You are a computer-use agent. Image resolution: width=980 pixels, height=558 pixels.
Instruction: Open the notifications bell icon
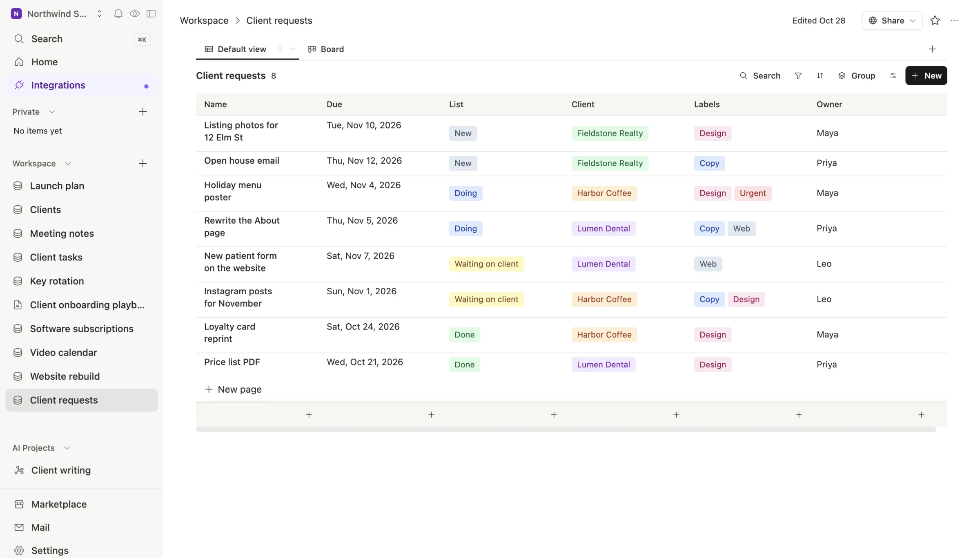click(x=118, y=14)
